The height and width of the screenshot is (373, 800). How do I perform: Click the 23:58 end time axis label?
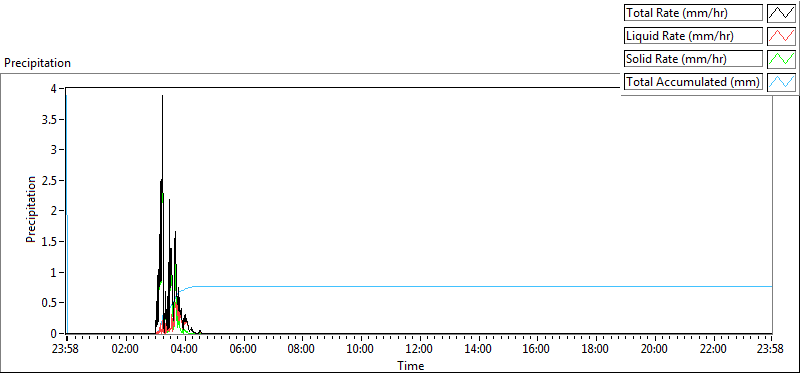point(771,350)
